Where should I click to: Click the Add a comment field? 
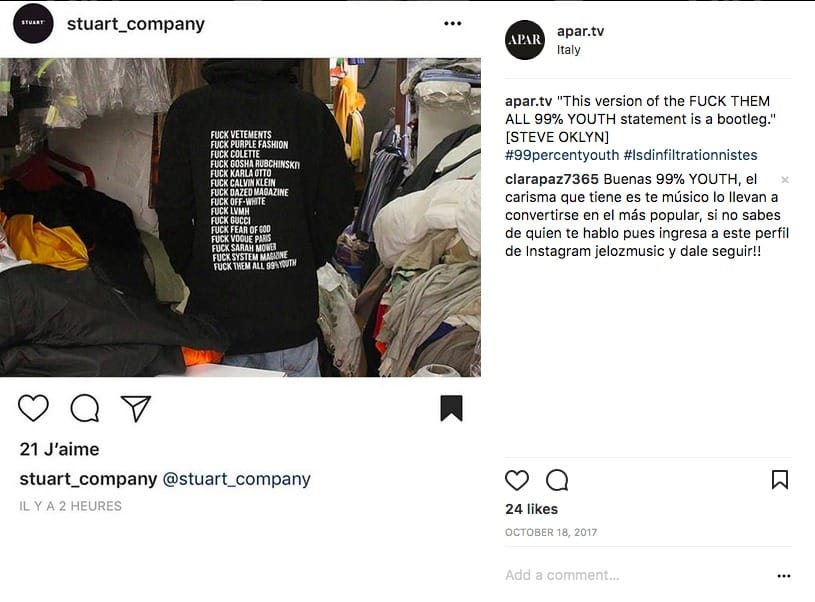pos(639,575)
